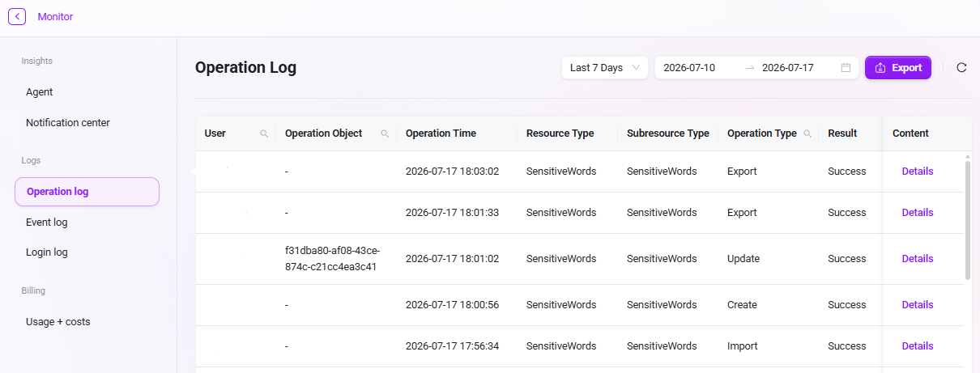980x373 pixels.
Task: Click the timestamp 2026-07-17 18:01:02
Action: (452, 259)
